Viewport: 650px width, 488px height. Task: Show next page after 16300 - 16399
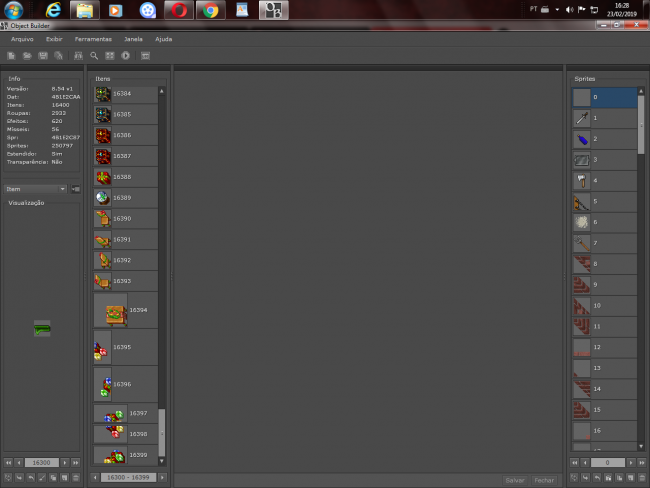(x=162, y=478)
